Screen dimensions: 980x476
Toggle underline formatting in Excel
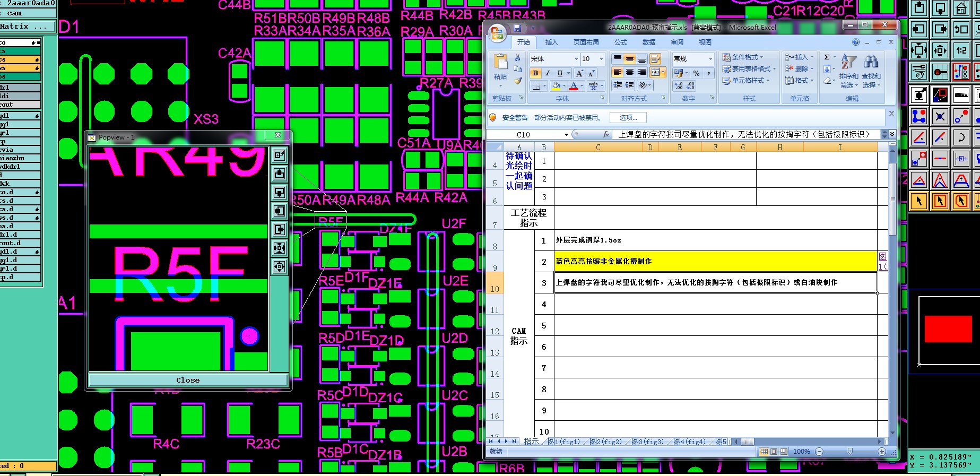coord(559,73)
